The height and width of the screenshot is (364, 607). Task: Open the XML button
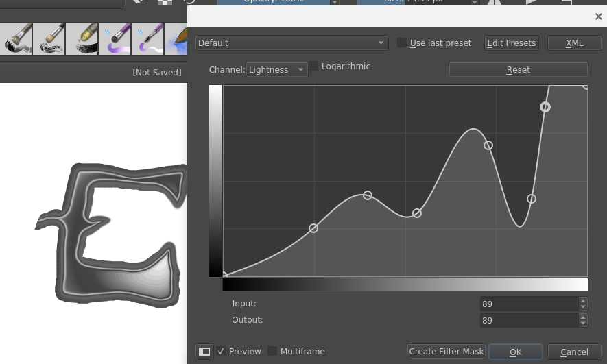(575, 43)
